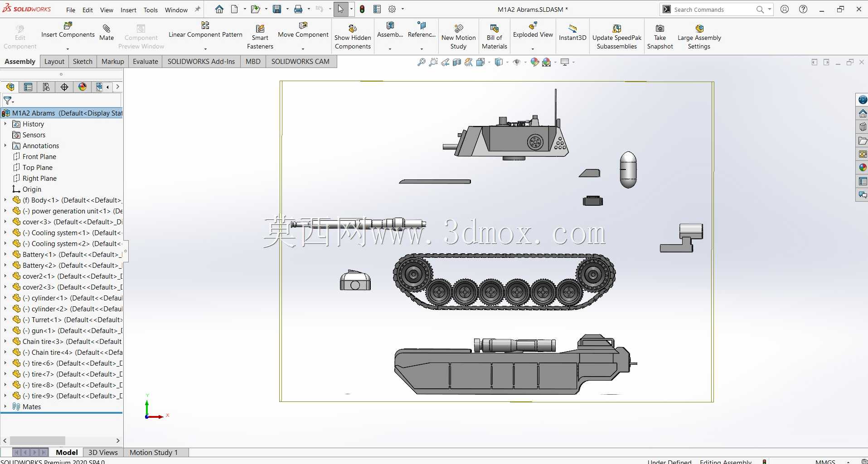Open File Properties icon
Image resolution: width=868 pixels, height=464 pixels.
[x=377, y=9]
